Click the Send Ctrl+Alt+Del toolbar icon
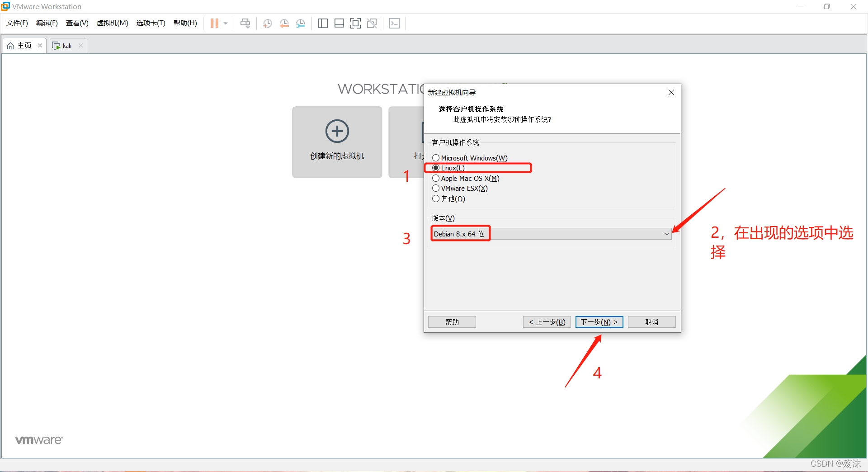The height and width of the screenshot is (472, 868). point(245,24)
